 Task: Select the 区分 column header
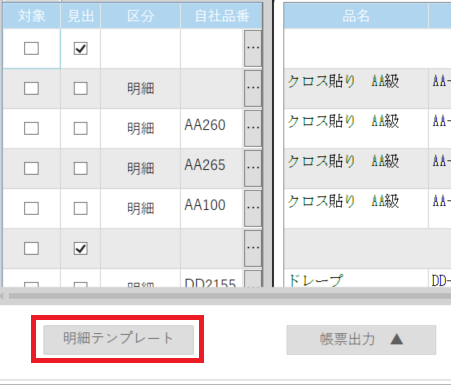click(141, 16)
